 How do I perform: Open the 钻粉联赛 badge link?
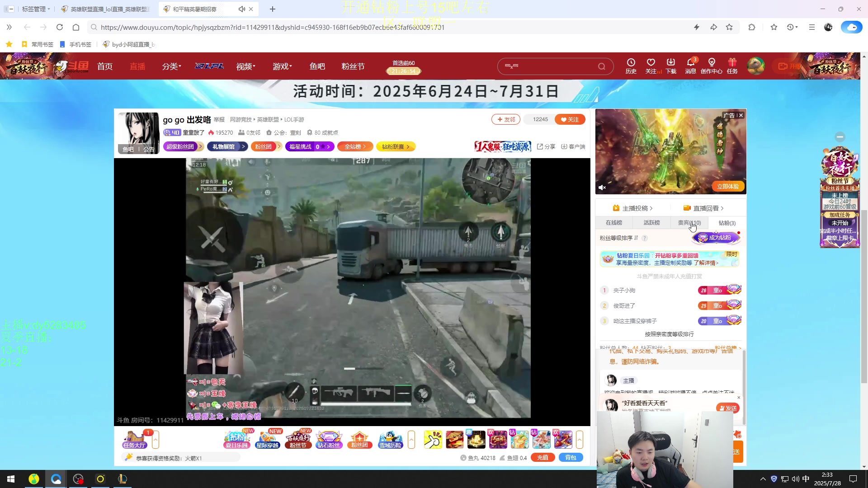point(396,146)
